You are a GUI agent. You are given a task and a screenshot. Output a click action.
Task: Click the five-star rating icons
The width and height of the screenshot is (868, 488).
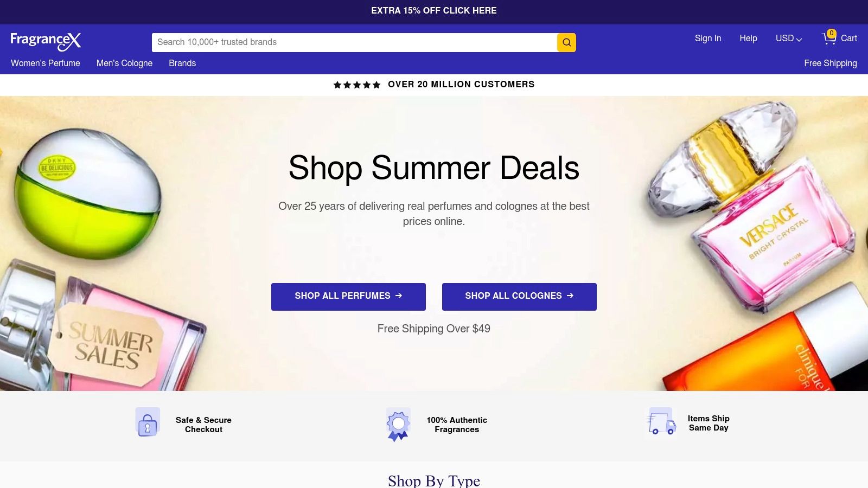(356, 85)
